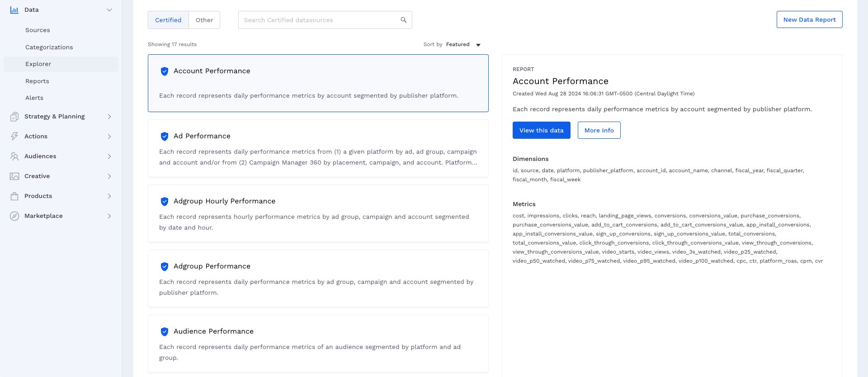The width and height of the screenshot is (868, 377).
Task: Select the Certified tab
Action: point(168,20)
